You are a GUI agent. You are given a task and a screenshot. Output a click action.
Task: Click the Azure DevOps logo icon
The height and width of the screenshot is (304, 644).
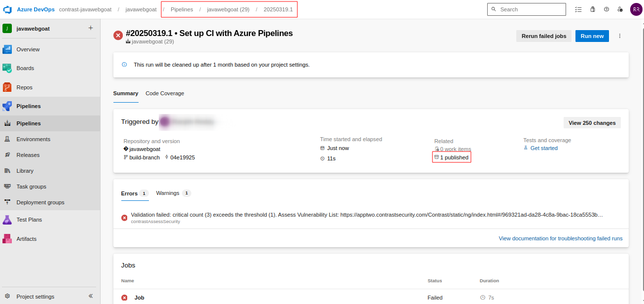click(7, 9)
